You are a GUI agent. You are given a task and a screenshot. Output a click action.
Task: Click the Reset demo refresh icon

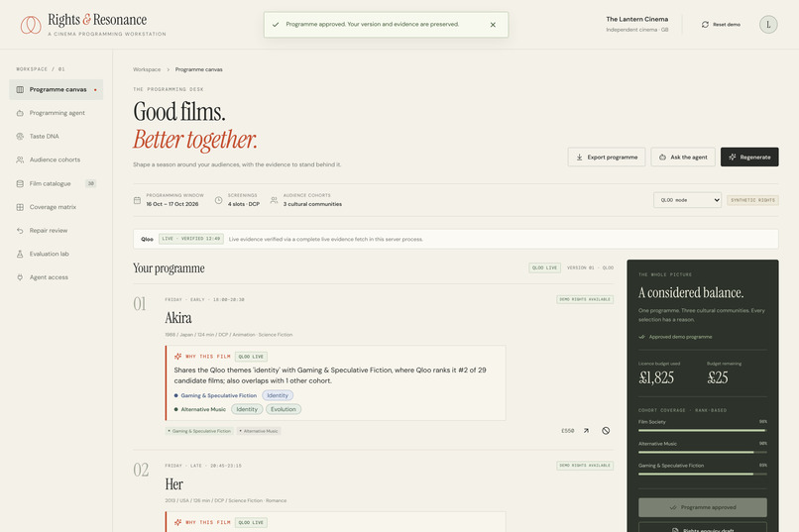point(705,25)
